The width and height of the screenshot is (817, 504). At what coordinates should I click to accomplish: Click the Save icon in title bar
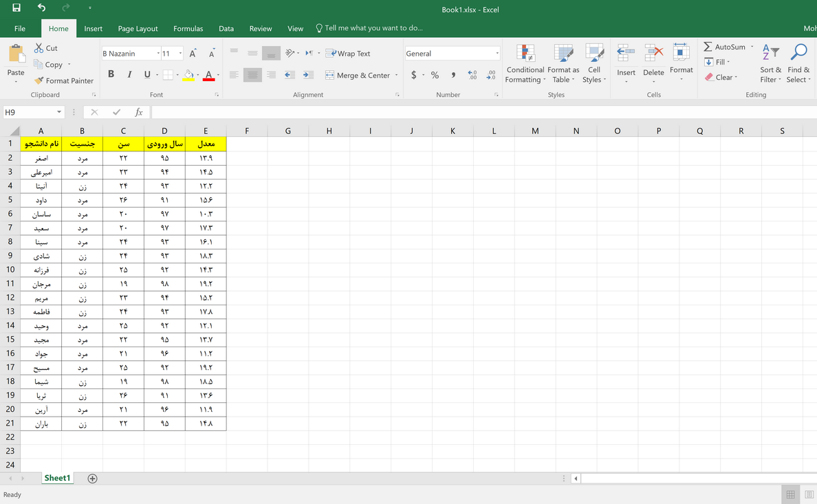pos(17,8)
